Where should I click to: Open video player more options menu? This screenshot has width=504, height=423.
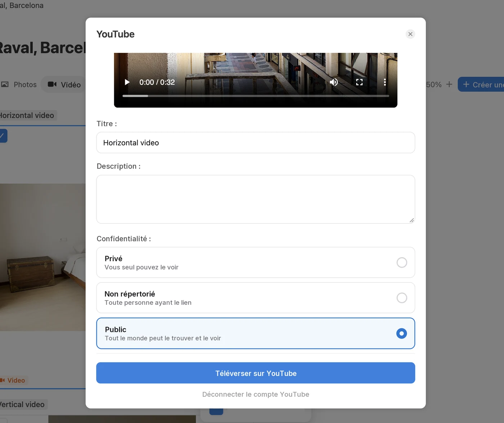point(385,82)
